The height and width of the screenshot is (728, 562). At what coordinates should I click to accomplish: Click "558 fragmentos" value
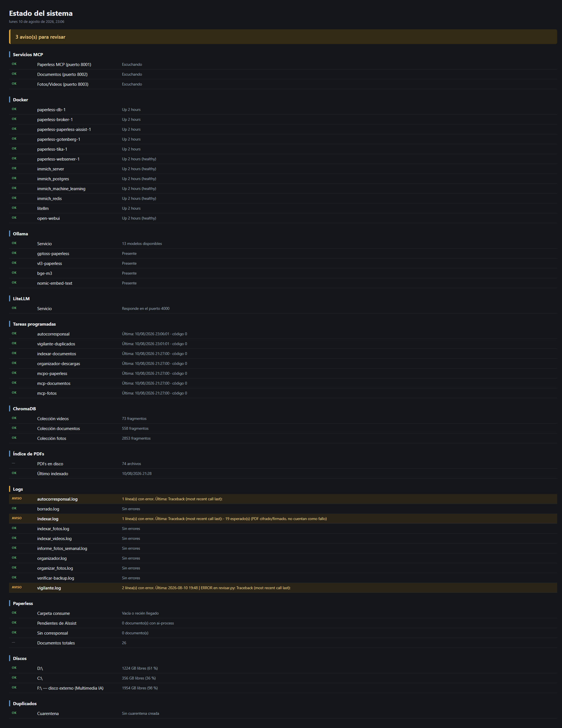coord(135,428)
